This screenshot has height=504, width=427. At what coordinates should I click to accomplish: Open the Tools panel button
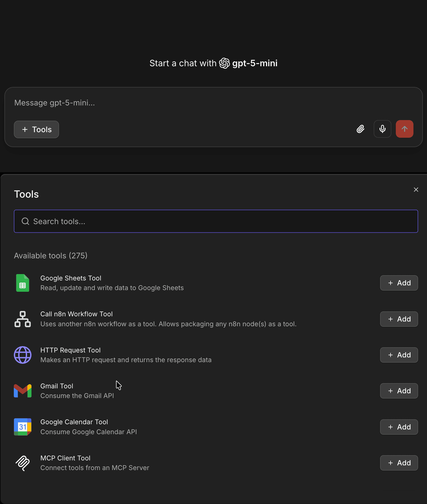point(36,129)
